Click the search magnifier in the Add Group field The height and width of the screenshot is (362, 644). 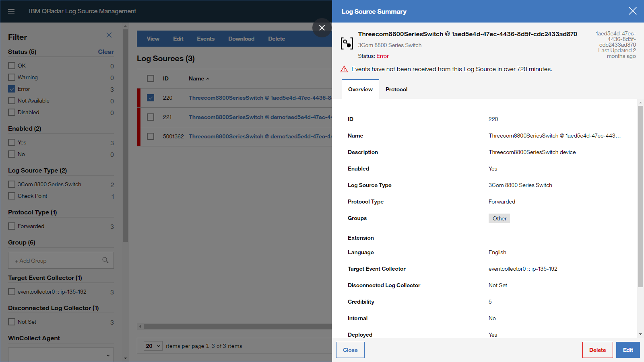point(105,260)
